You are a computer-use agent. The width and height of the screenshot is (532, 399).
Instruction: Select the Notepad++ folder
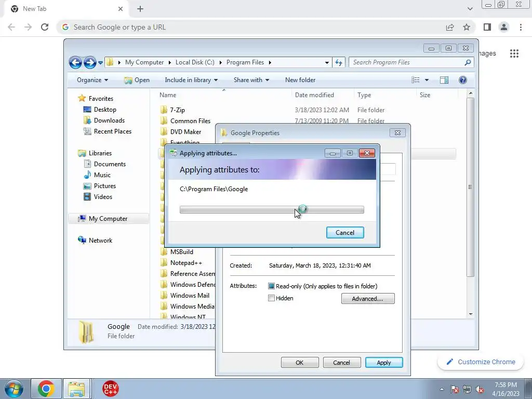(186, 262)
